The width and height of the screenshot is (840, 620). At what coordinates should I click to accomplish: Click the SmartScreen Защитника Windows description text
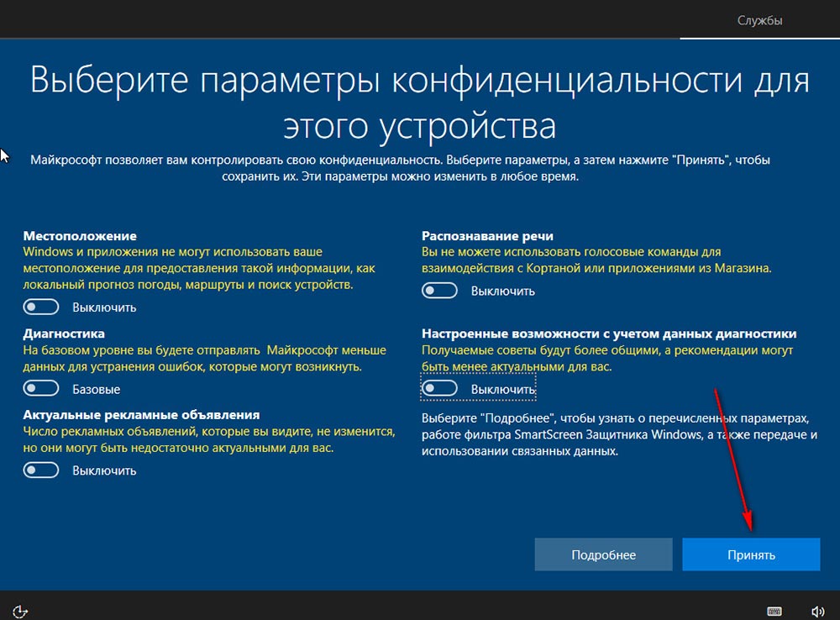619,434
